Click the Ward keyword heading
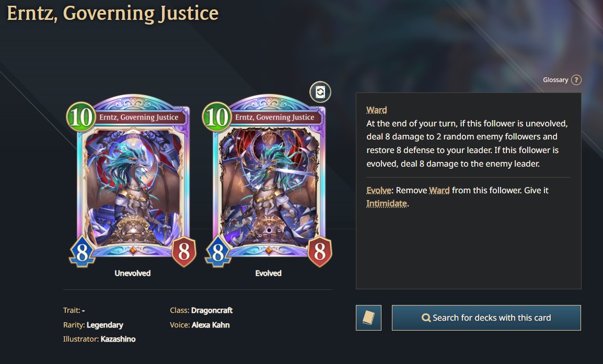Viewport: 603px width, 364px height. [x=377, y=110]
